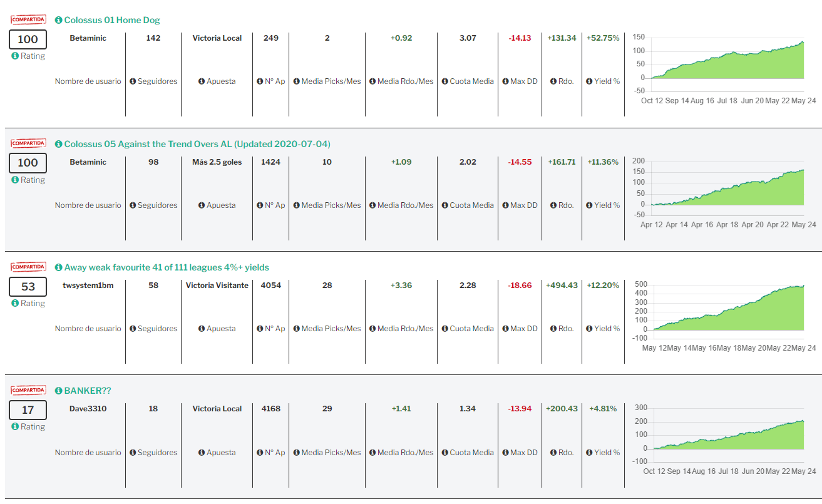Click Rdo. info icon under +494.43
Screen dimensions: 822x504
(553, 329)
